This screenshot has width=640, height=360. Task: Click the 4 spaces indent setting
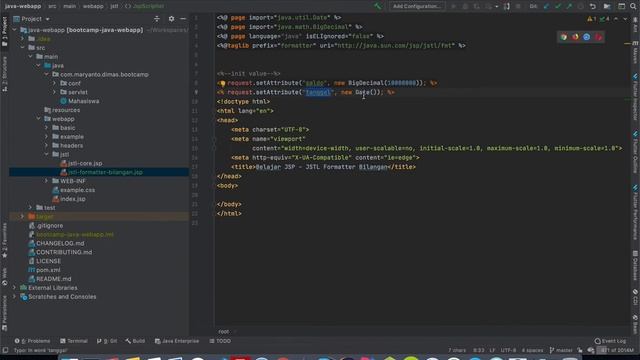click(532, 350)
